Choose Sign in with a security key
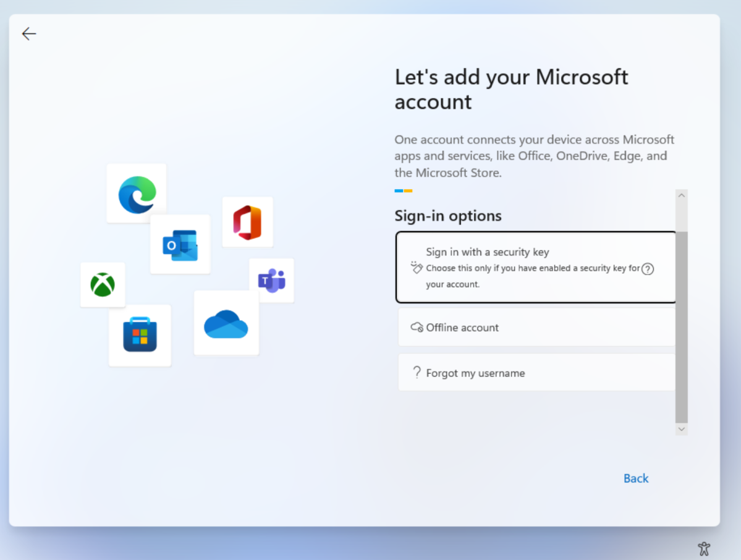The height and width of the screenshot is (560, 741). 536,267
